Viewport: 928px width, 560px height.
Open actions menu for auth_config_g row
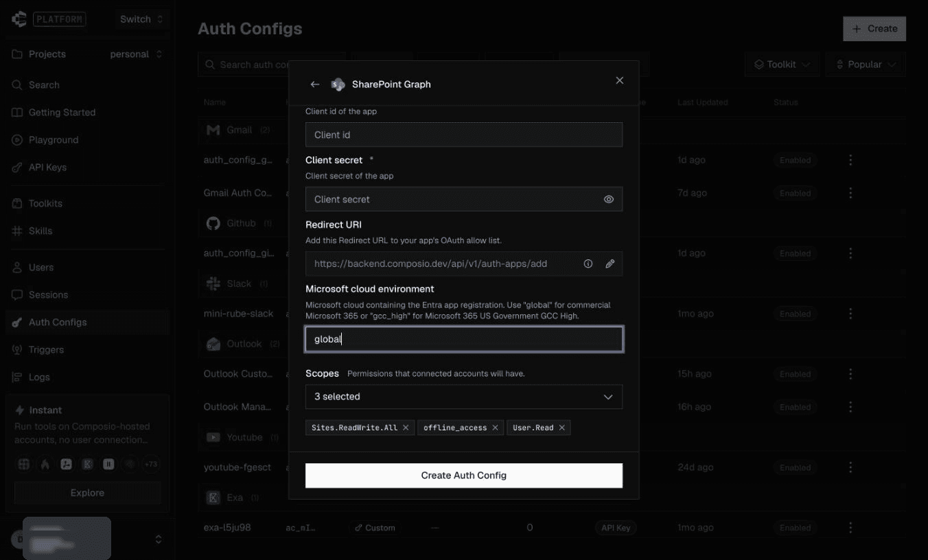click(850, 160)
